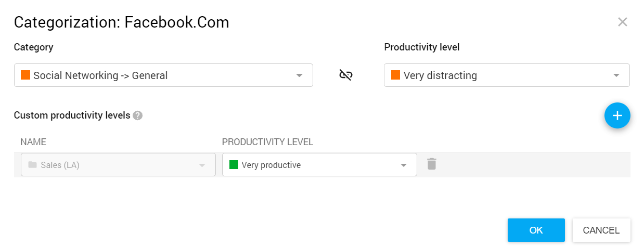Click the blue plus add button
The height and width of the screenshot is (246, 644).
click(x=617, y=115)
